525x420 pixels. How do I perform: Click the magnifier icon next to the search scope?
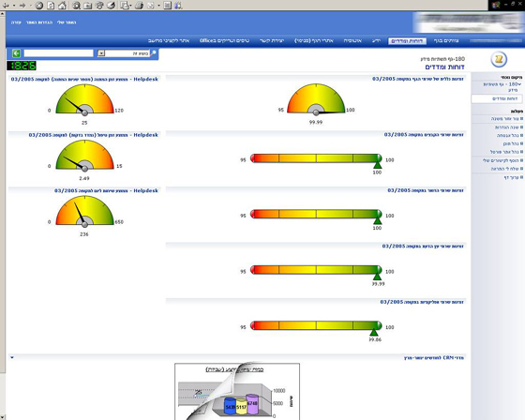point(154,52)
